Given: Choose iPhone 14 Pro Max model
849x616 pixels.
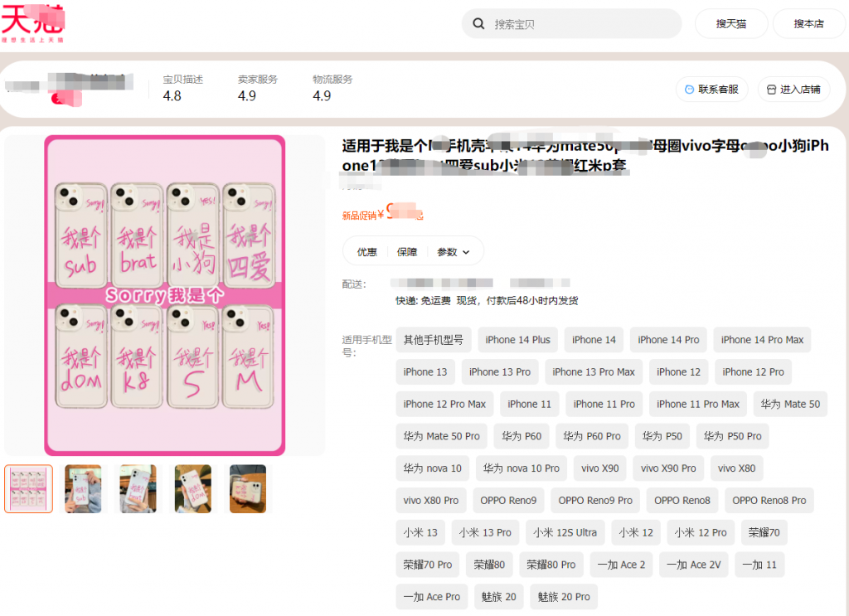Looking at the screenshot, I should [762, 340].
